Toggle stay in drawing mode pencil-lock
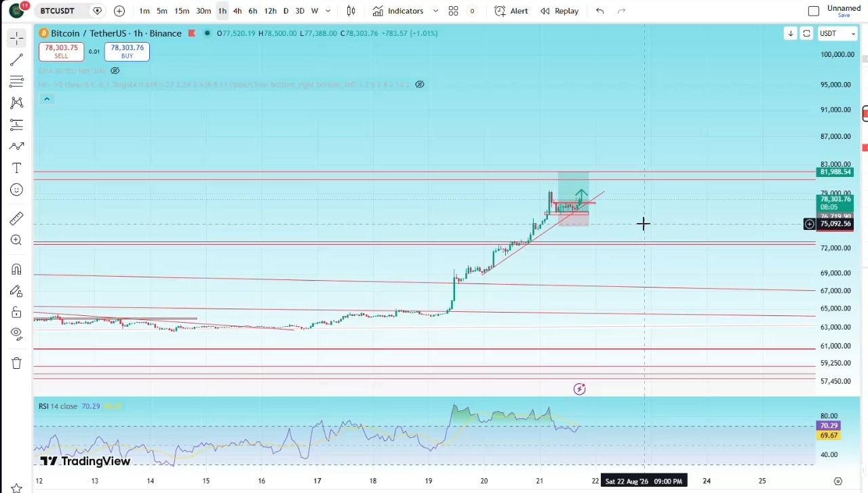The height and width of the screenshot is (493, 868). [x=17, y=291]
